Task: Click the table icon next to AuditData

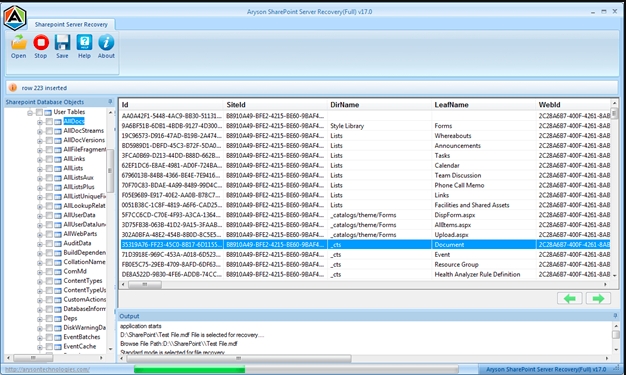Action: click(x=58, y=243)
